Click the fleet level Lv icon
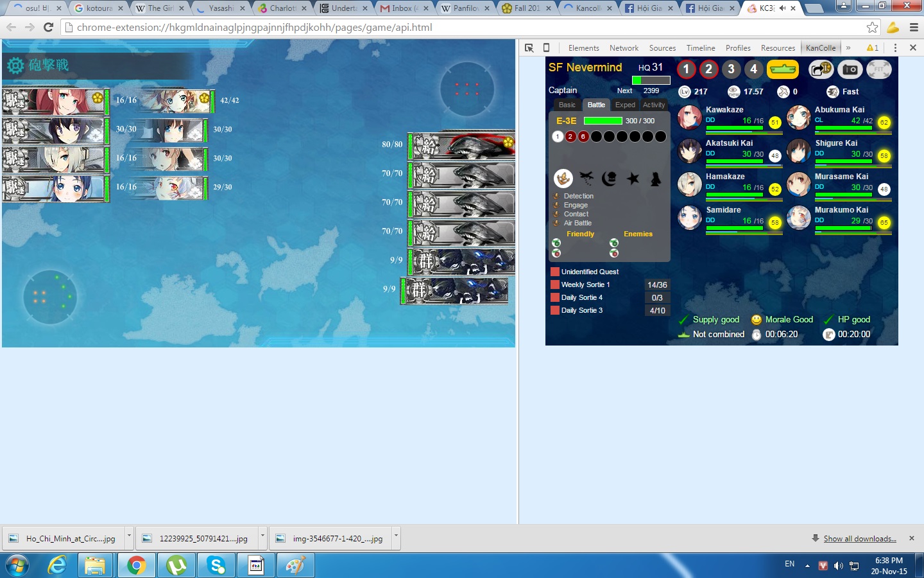This screenshot has height=578, width=924. point(685,92)
